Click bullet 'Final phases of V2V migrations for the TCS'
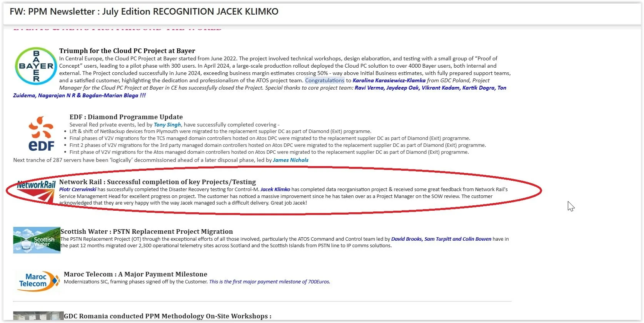 270,138
